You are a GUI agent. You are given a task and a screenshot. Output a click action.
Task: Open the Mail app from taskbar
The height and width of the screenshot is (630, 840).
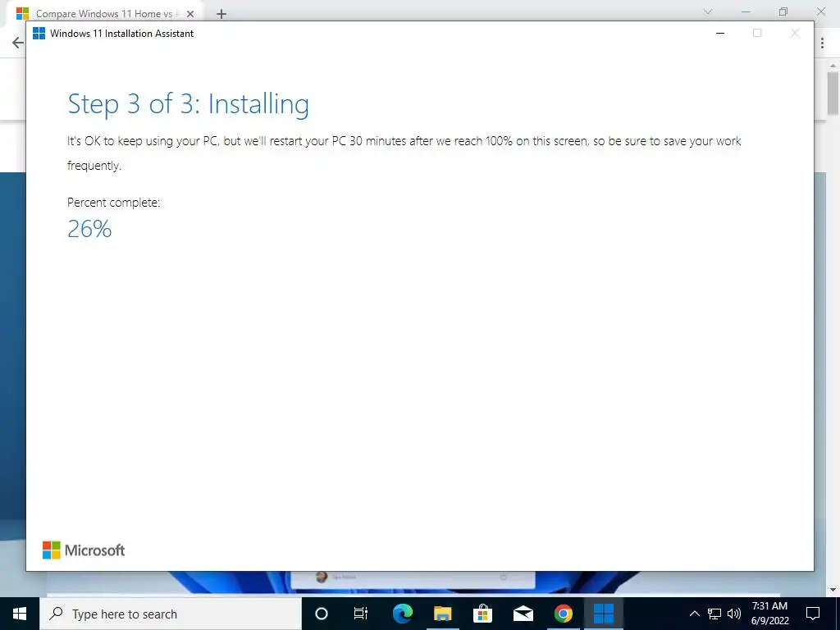(523, 614)
